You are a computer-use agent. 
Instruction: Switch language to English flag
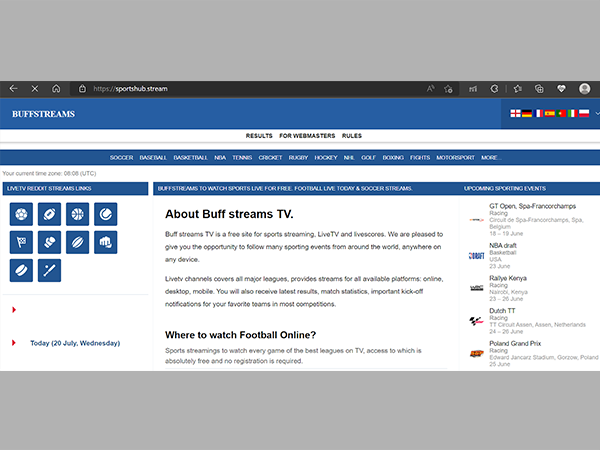515,113
